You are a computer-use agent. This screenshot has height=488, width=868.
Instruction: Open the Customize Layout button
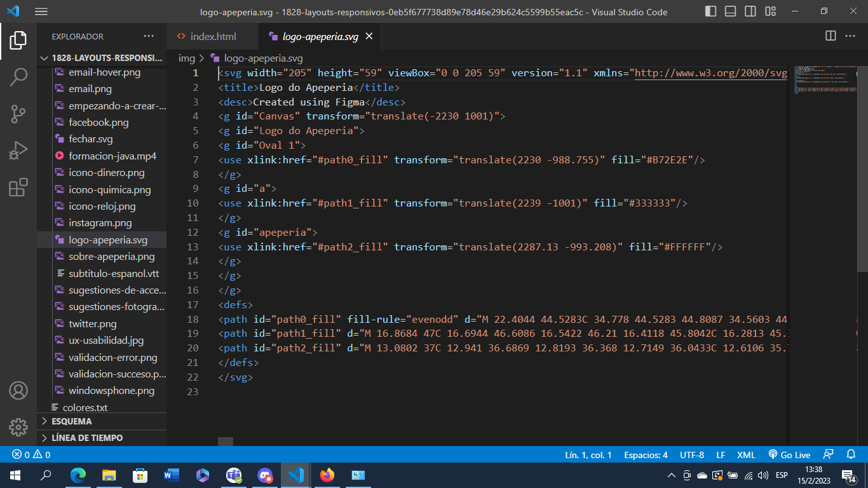(x=771, y=11)
